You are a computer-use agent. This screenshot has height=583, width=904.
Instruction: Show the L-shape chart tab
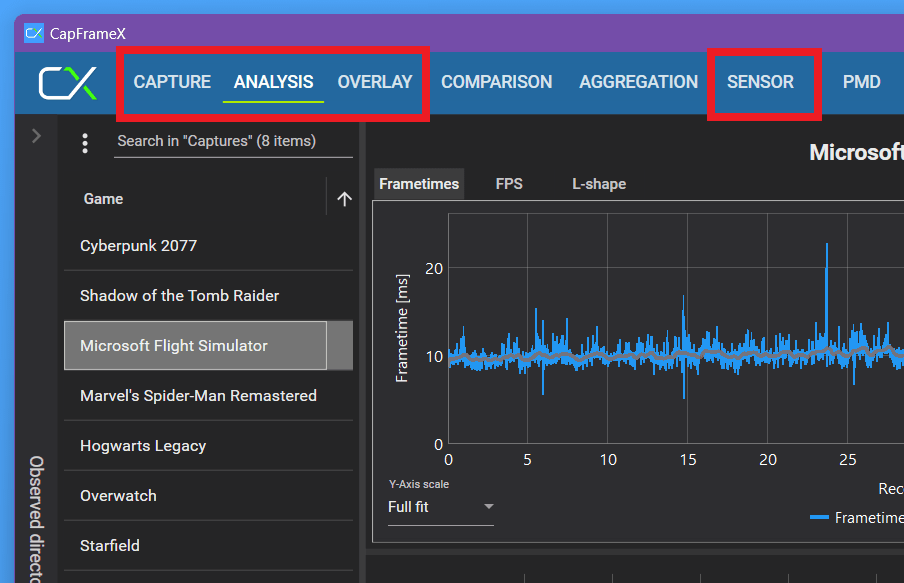[x=599, y=184]
